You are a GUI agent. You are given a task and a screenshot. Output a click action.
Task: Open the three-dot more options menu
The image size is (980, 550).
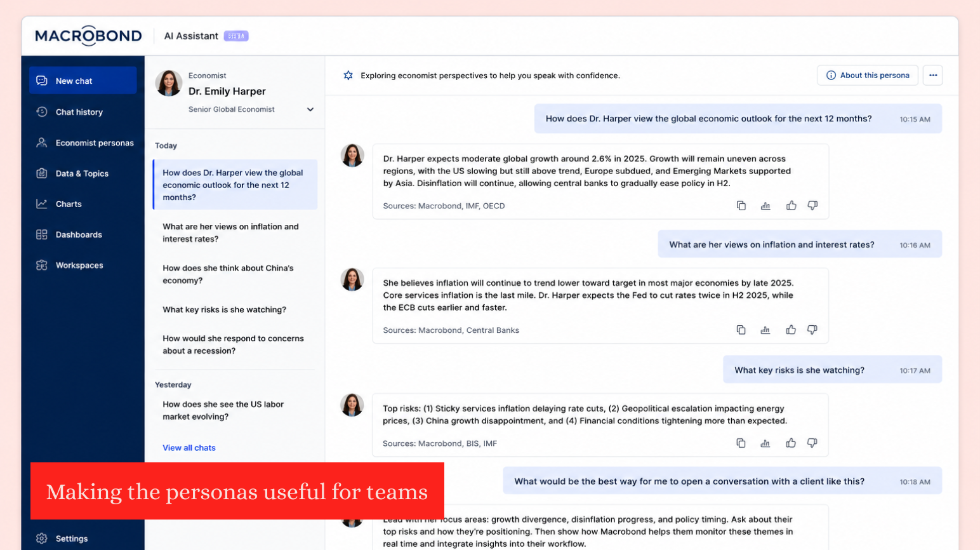point(933,75)
